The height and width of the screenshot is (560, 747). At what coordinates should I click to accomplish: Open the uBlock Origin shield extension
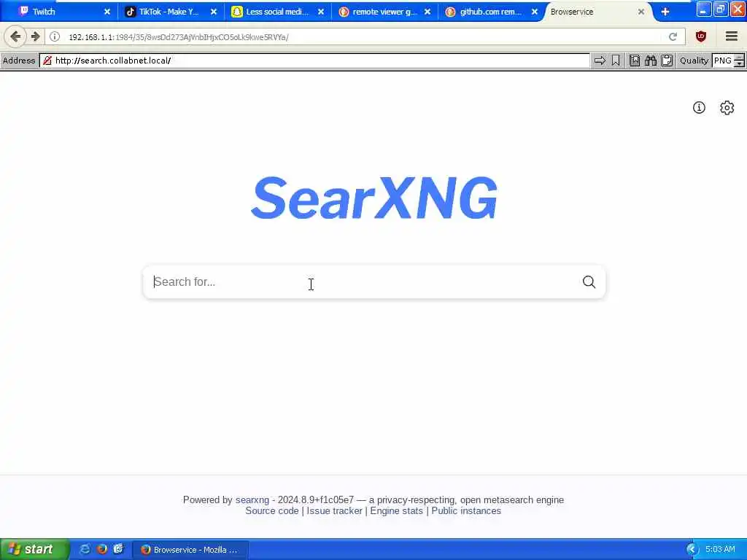pyautogui.click(x=701, y=36)
